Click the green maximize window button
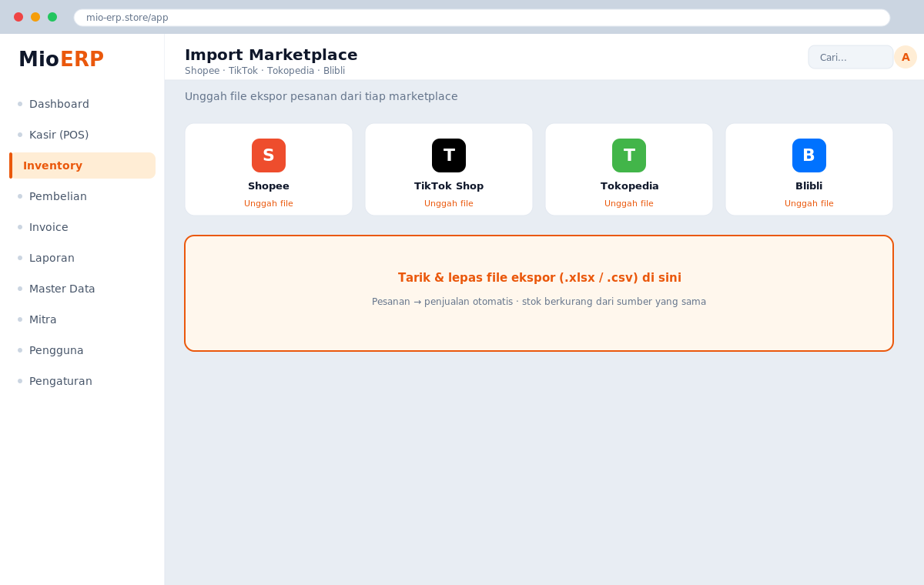924x585 pixels. coord(52,17)
